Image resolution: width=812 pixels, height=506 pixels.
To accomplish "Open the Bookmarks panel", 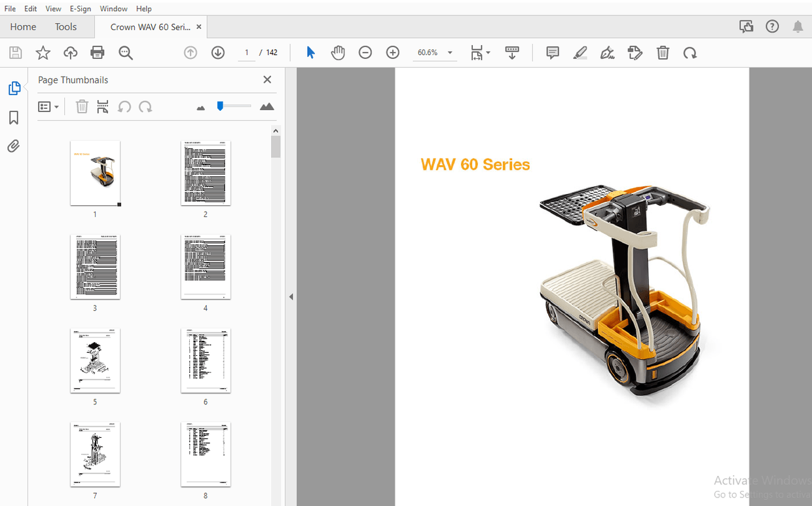I will [14, 117].
